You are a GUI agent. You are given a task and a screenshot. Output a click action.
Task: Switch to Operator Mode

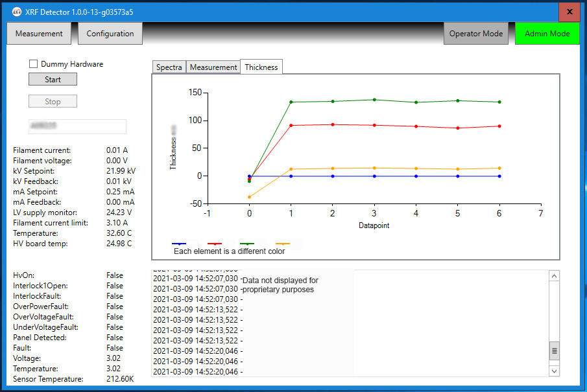476,33
